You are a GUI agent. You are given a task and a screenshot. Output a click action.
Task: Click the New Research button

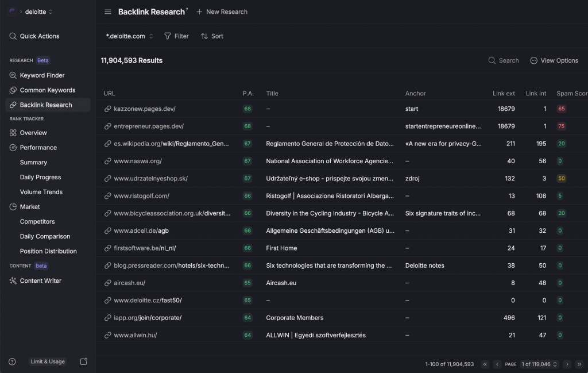(222, 11)
